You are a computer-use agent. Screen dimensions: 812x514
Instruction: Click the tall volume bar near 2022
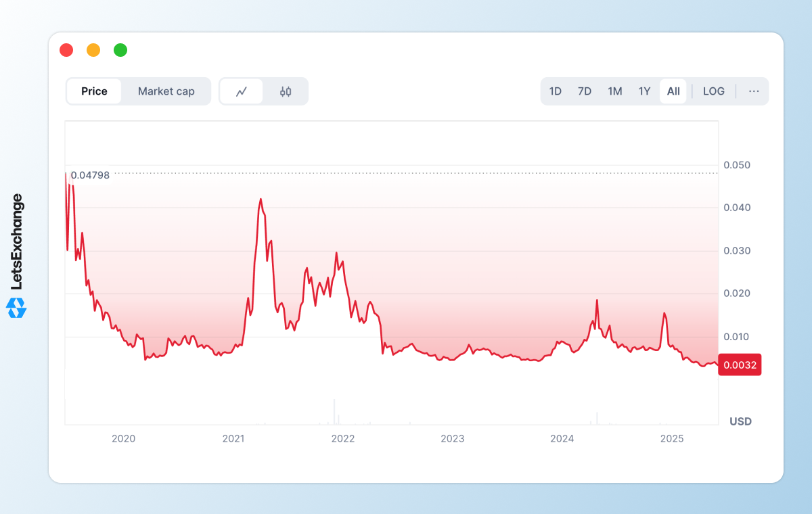tap(334, 411)
